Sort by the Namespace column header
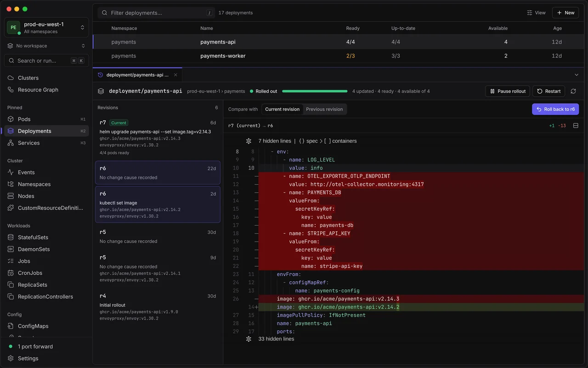Screen dimensions: 588x368 [x=124, y=29]
